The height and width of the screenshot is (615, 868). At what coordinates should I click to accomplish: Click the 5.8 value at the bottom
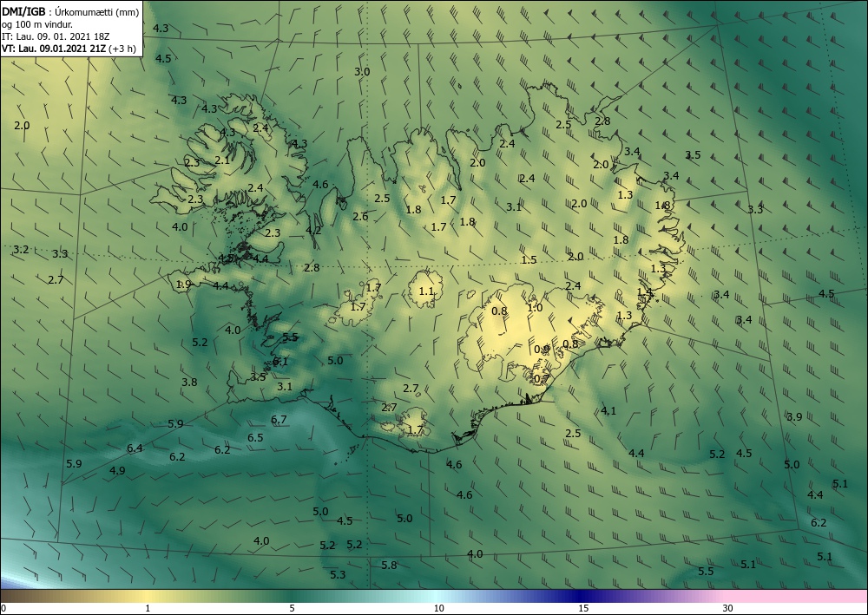tap(389, 566)
